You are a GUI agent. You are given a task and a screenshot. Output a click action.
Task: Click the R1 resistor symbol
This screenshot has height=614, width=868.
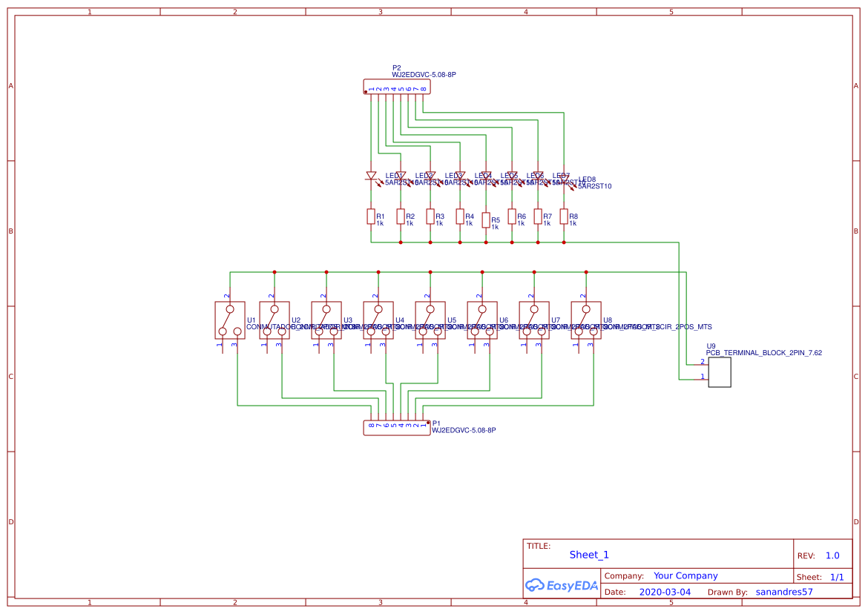pos(371,217)
